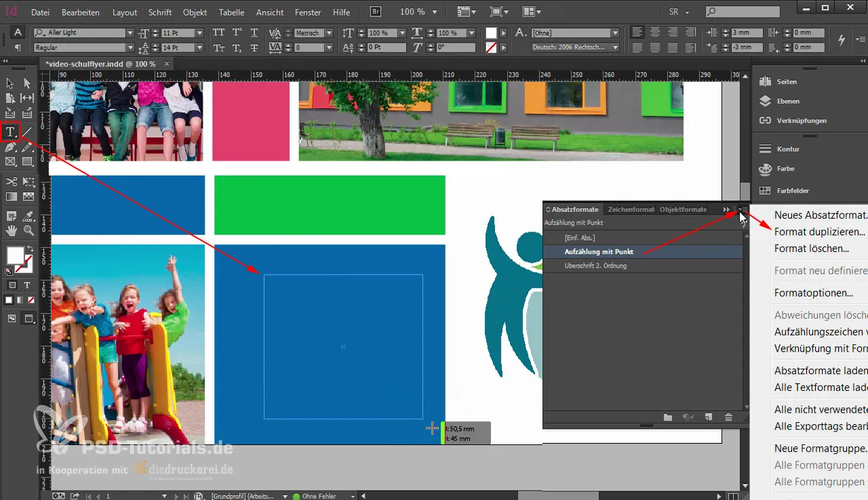This screenshot has height=500, width=868.
Task: Open the Deutsch: 2006 Rechtschreibung language dropdown
Action: click(614, 47)
